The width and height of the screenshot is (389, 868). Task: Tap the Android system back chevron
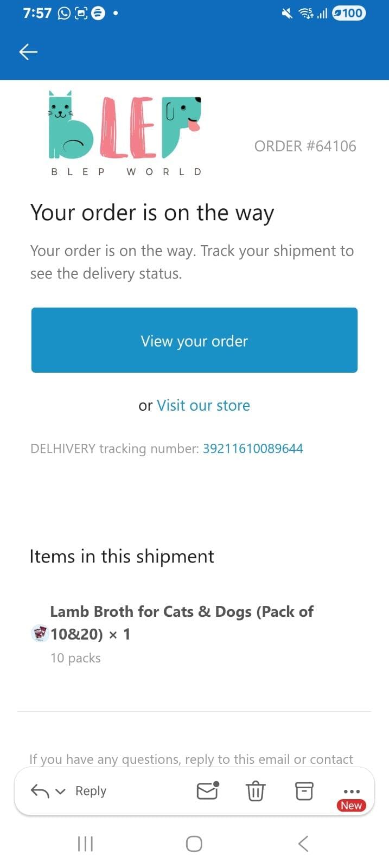(303, 844)
